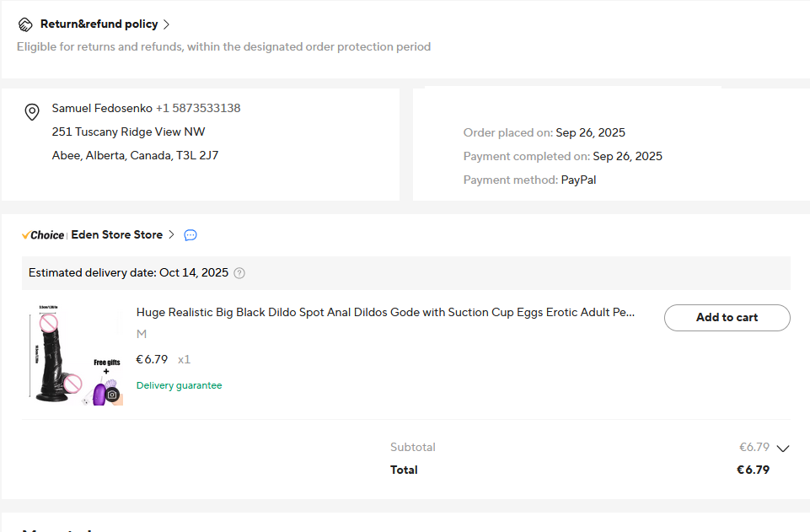The image size is (810, 532).
Task: Click the PayPal payment method text
Action: [x=578, y=180]
